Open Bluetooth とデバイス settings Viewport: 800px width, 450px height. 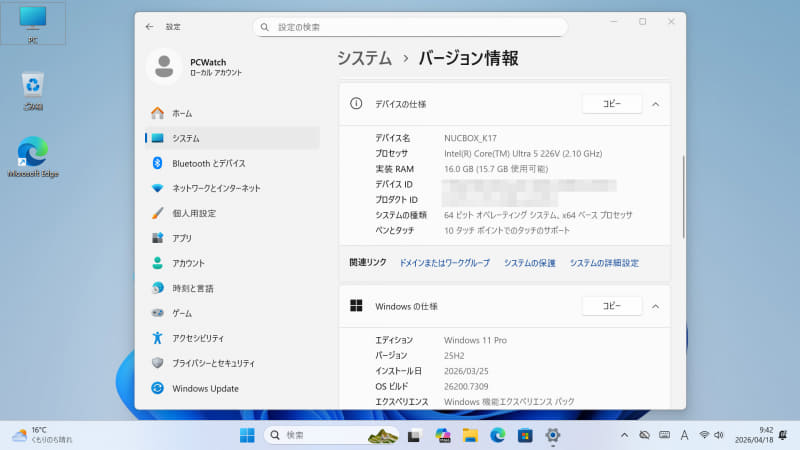point(232,163)
